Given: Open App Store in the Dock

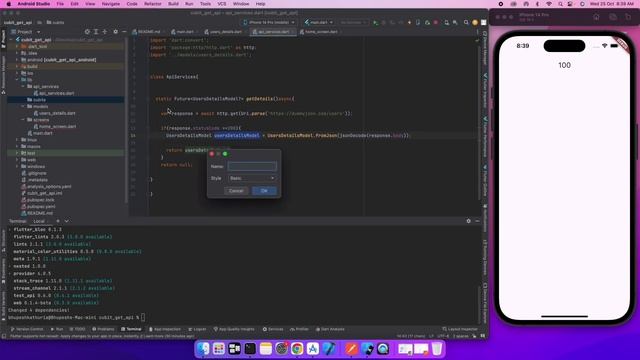Looking at the screenshot, I should (313, 349).
